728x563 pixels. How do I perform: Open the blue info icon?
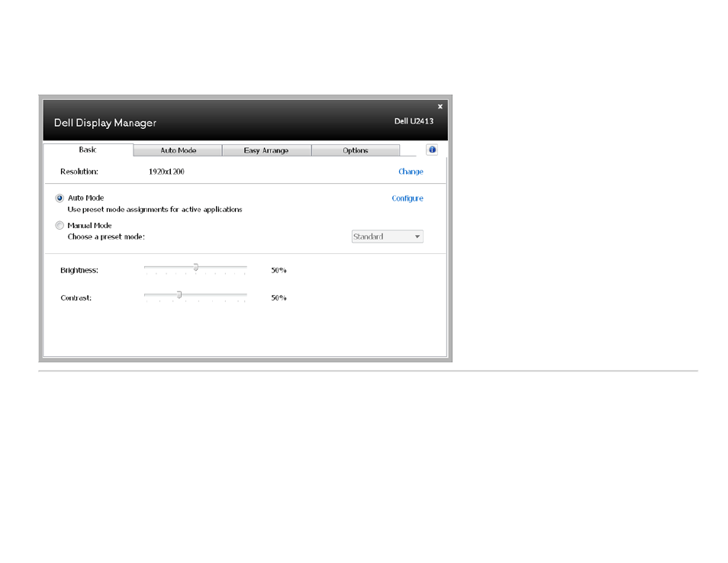pos(432,150)
